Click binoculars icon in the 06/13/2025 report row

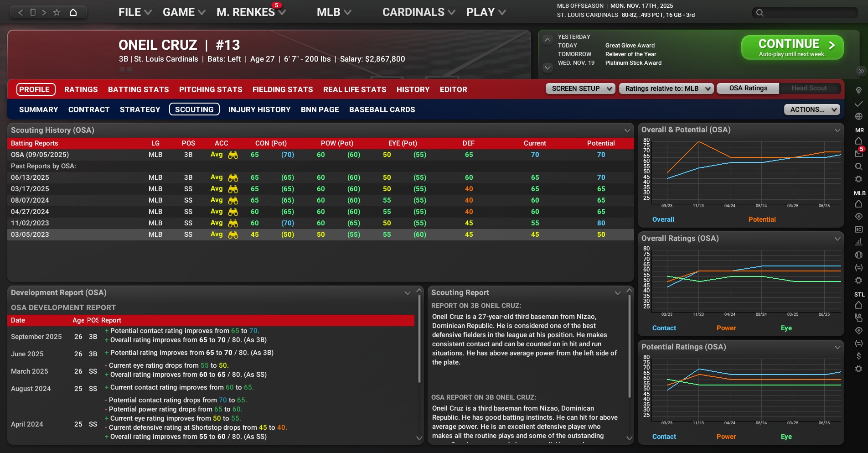233,177
